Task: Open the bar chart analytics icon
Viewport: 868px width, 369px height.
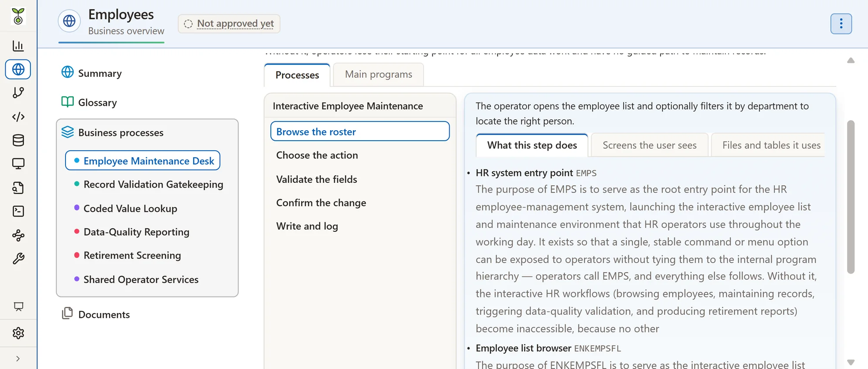Action: [18, 46]
